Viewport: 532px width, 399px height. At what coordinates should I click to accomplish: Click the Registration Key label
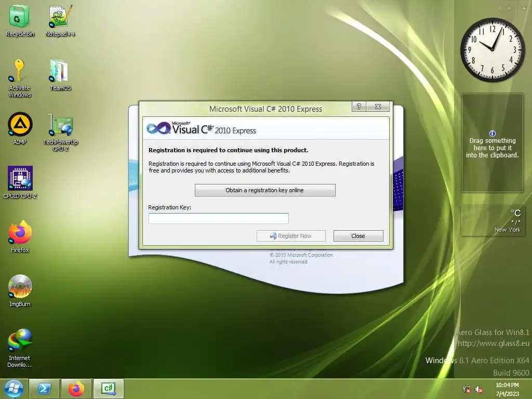coord(170,207)
